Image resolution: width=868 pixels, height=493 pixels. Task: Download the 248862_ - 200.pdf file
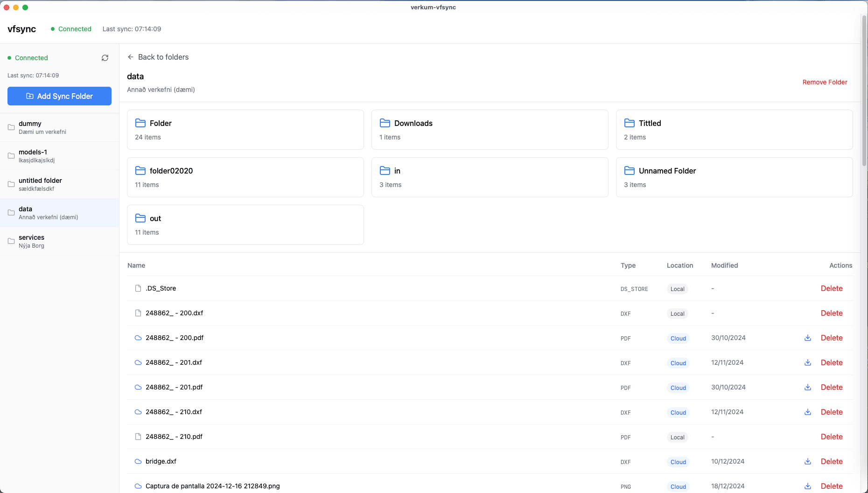(807, 338)
